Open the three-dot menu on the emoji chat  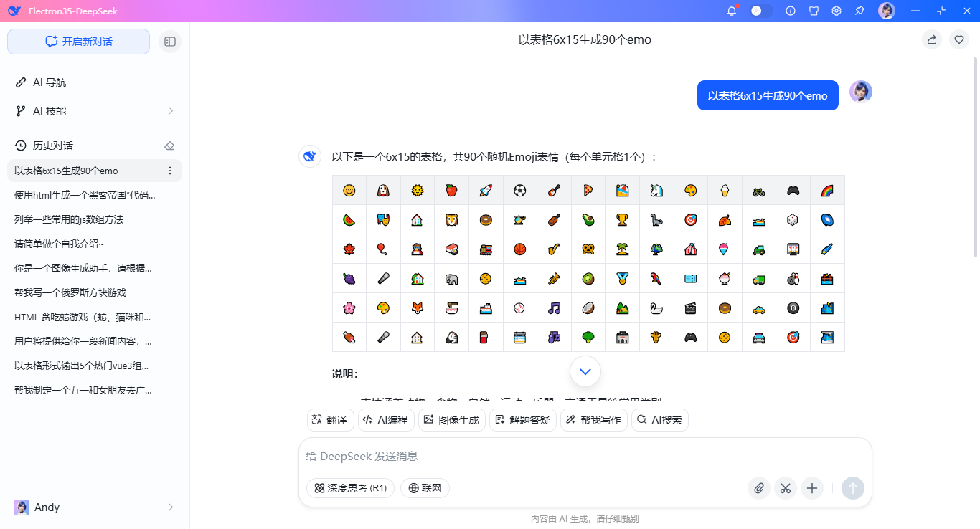click(x=170, y=171)
